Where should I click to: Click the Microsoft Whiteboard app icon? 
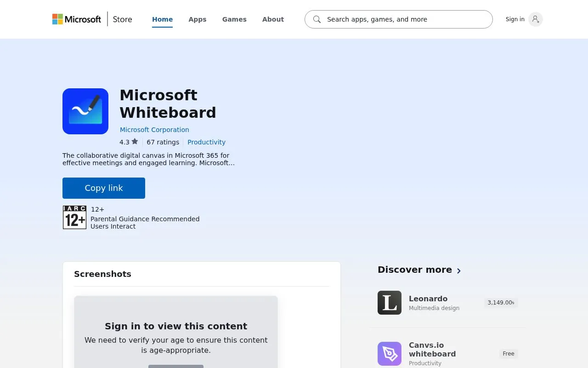click(85, 111)
